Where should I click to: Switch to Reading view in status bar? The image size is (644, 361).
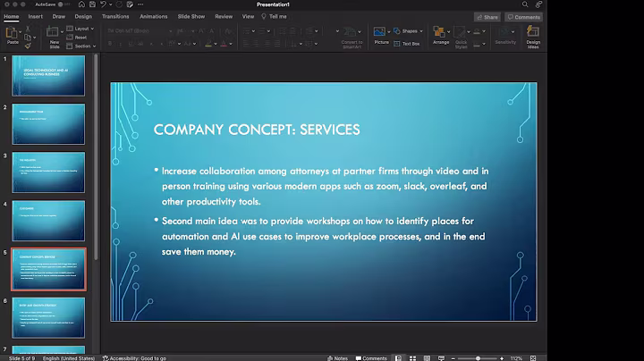coord(428,358)
